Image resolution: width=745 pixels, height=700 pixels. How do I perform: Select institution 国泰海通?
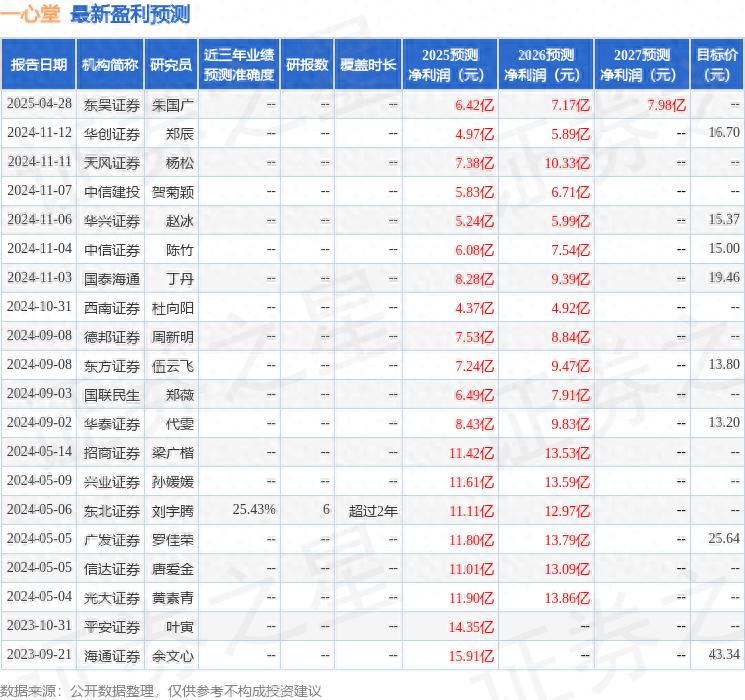[x=112, y=279]
